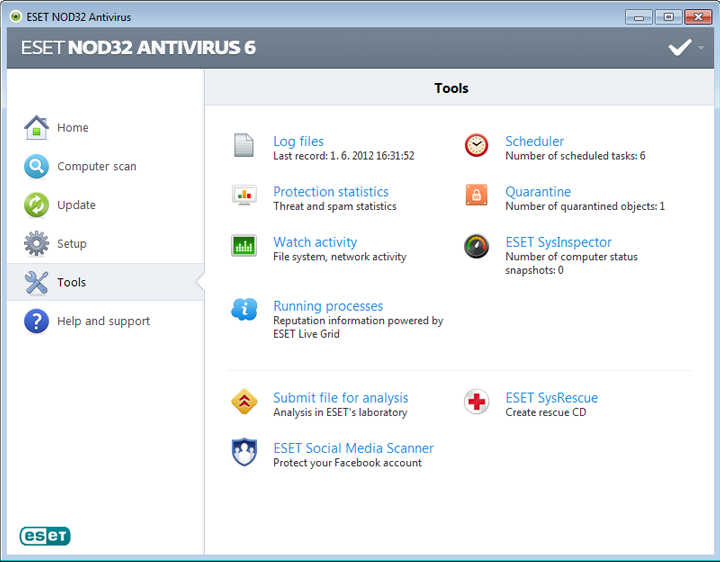Open ESET Social Media Scanner link

(353, 448)
